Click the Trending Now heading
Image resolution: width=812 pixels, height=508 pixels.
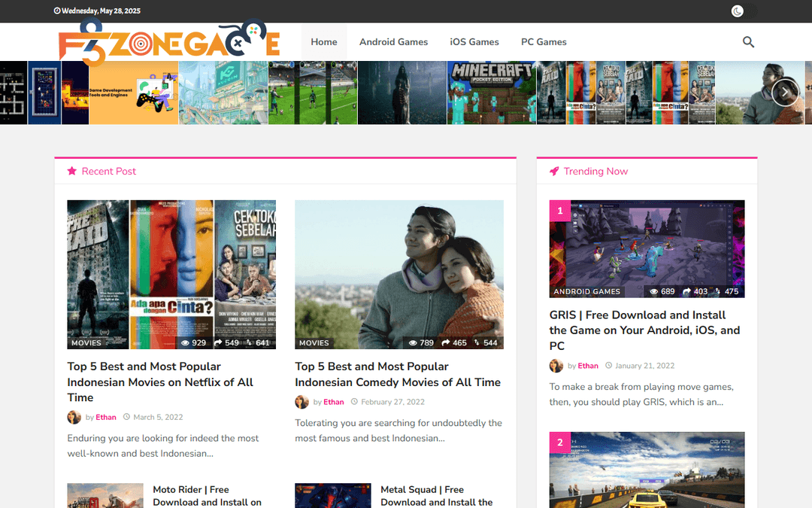click(x=595, y=171)
